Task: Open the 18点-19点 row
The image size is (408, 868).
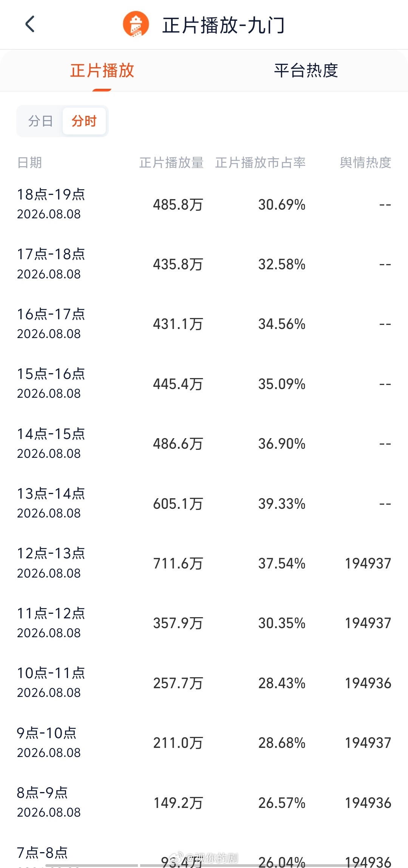Action: pos(204,204)
